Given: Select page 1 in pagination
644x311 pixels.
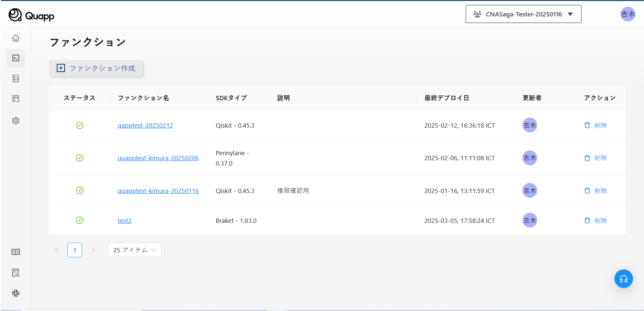Looking at the screenshot, I should tap(75, 250).
